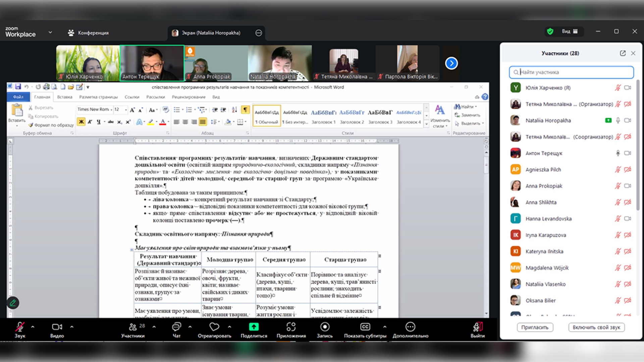Click the Record icon (Запись)

point(325,327)
